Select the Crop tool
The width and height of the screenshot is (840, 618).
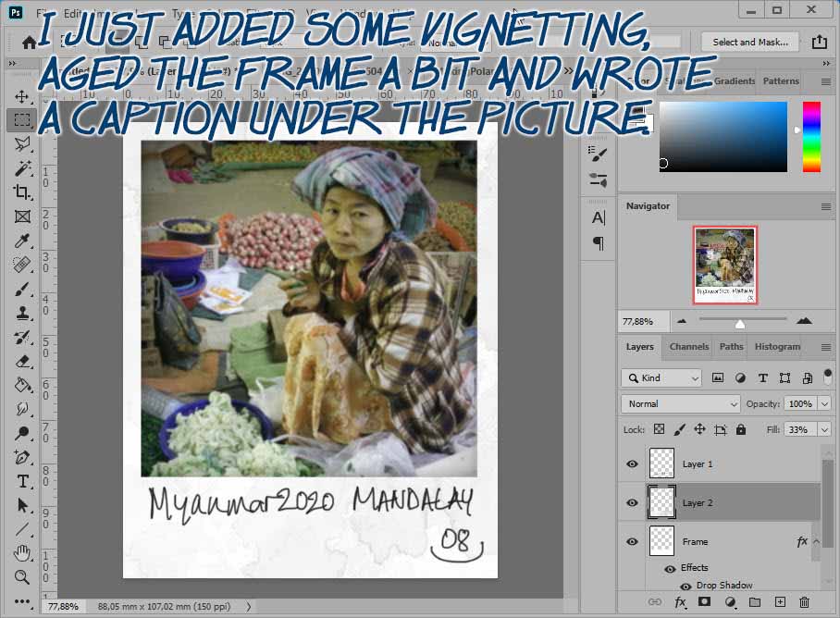pyautogui.click(x=21, y=192)
